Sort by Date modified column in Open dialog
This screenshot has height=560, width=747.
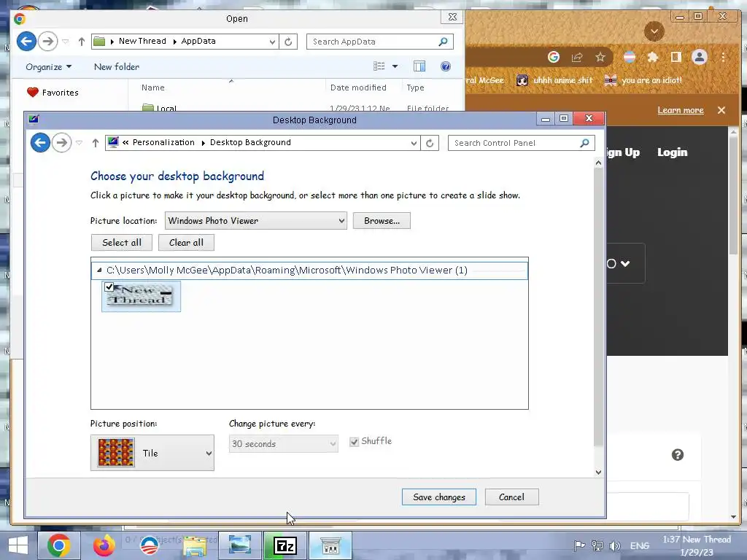click(358, 87)
